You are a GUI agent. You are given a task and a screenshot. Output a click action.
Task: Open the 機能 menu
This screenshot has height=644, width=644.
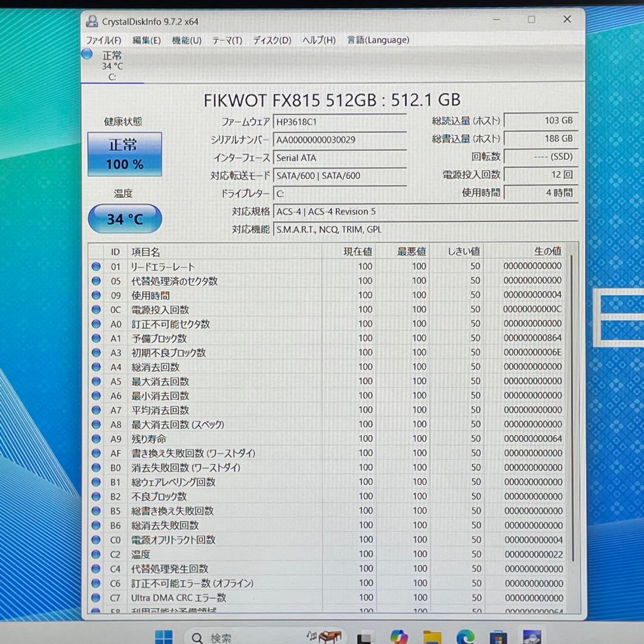pyautogui.click(x=185, y=40)
